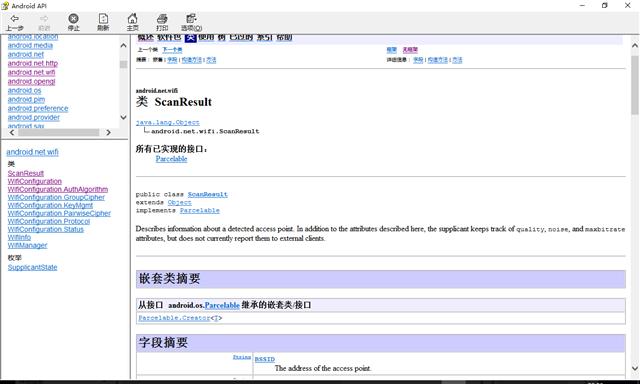
Task: Click the 框架 (Frames) link
Action: [x=391, y=50]
